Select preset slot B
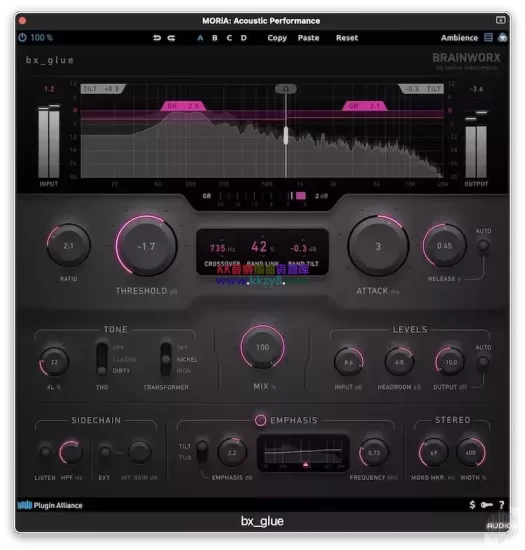The height and width of the screenshot is (550, 525). click(215, 38)
